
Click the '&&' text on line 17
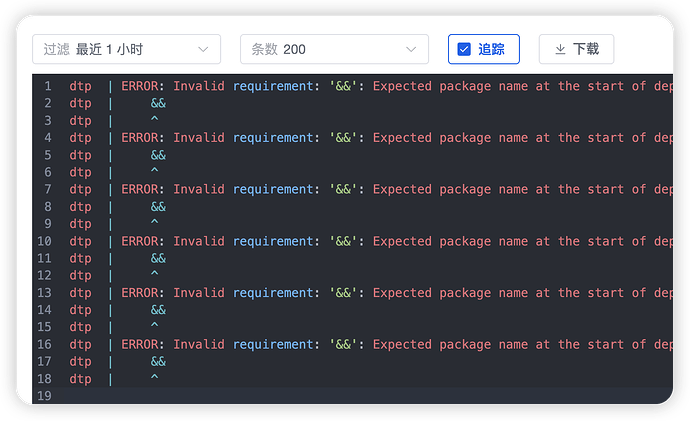pos(158,362)
